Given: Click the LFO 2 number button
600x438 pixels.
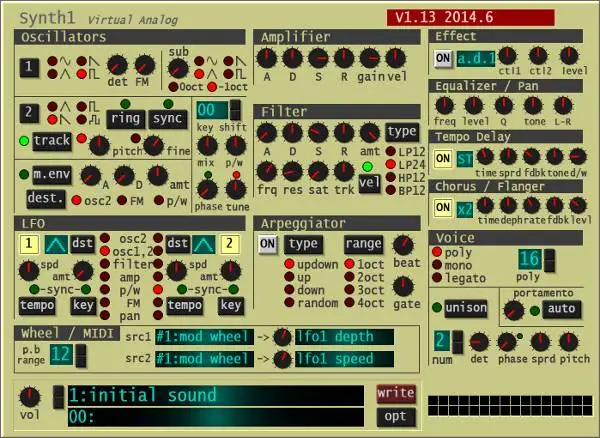Looking at the screenshot, I should [232, 243].
